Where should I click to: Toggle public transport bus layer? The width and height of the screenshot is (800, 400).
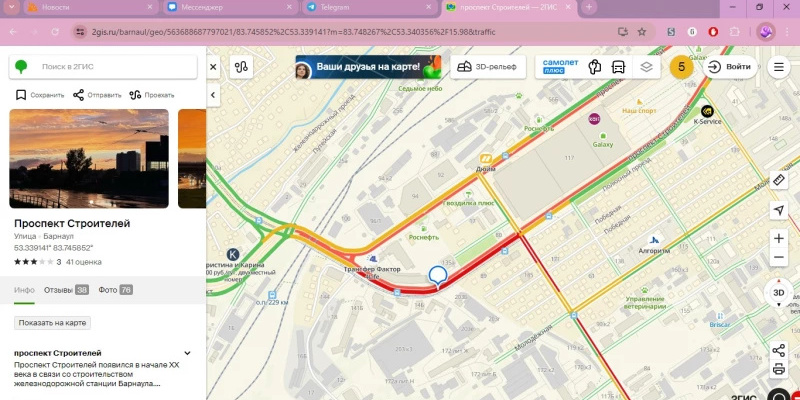[619, 67]
